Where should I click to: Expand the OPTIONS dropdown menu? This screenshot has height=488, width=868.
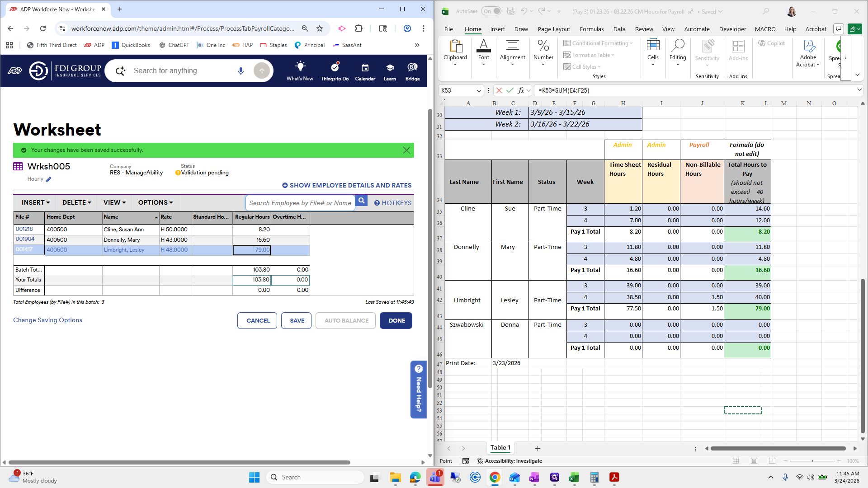[156, 202]
